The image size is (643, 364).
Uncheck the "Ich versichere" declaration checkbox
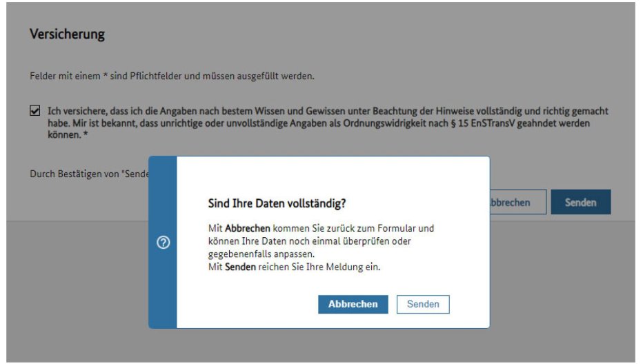35,111
